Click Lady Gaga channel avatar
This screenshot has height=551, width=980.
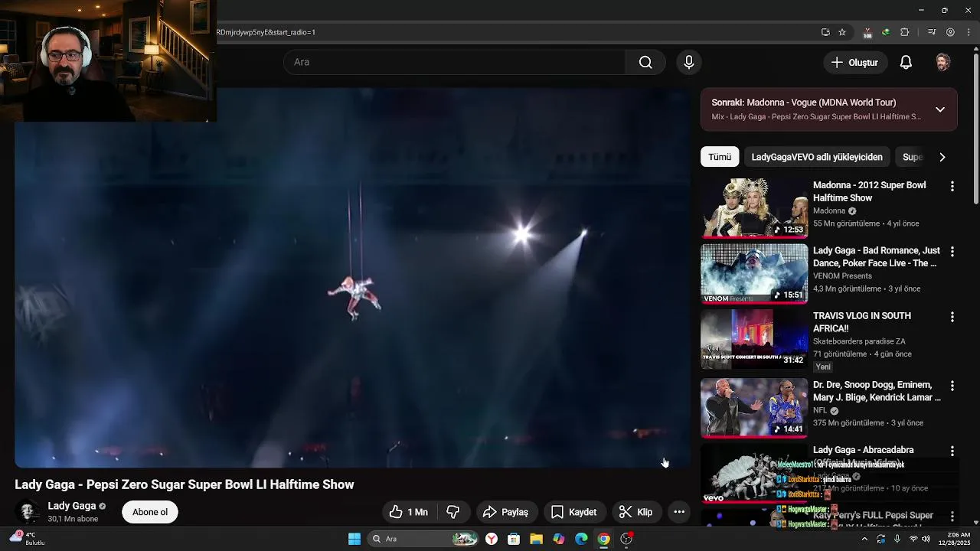tap(28, 512)
